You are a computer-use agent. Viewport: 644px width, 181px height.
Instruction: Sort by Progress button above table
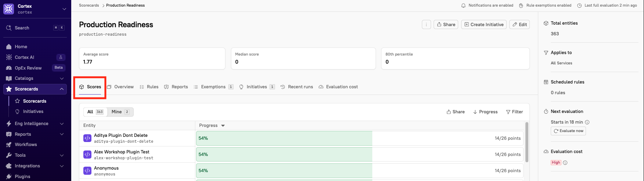coord(485,112)
